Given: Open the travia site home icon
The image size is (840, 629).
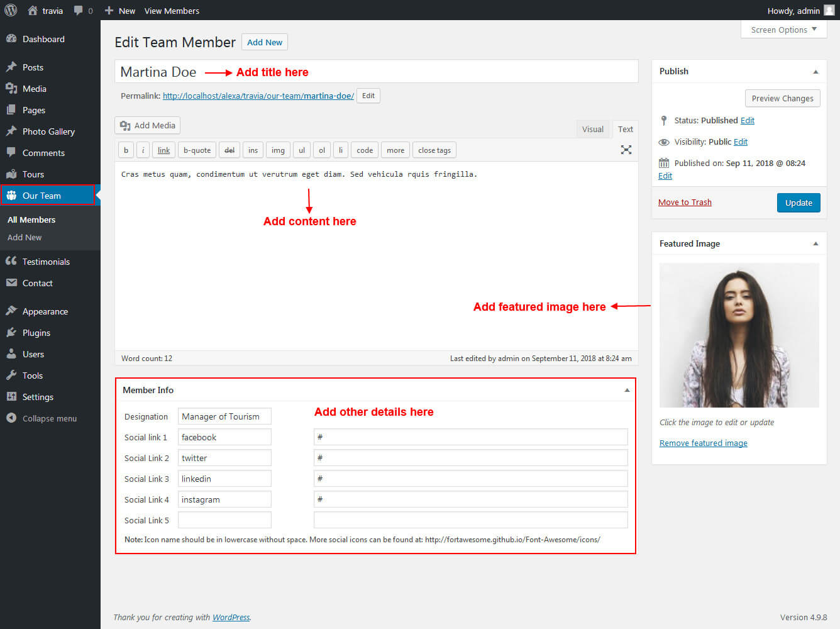Looking at the screenshot, I should pos(32,10).
